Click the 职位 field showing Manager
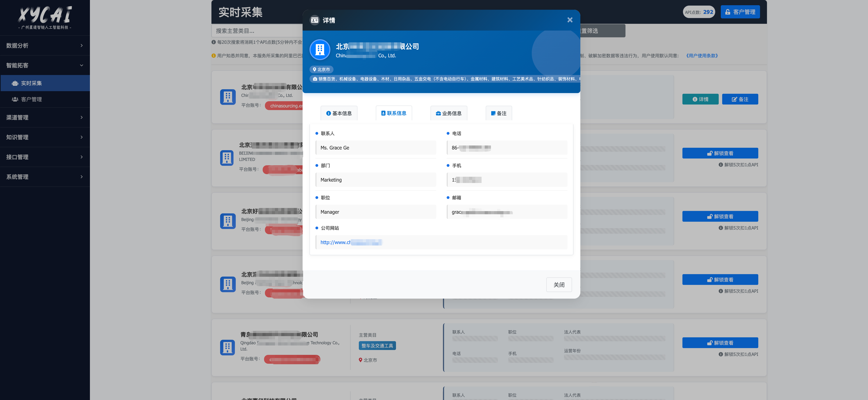The width and height of the screenshot is (868, 400). (x=376, y=212)
